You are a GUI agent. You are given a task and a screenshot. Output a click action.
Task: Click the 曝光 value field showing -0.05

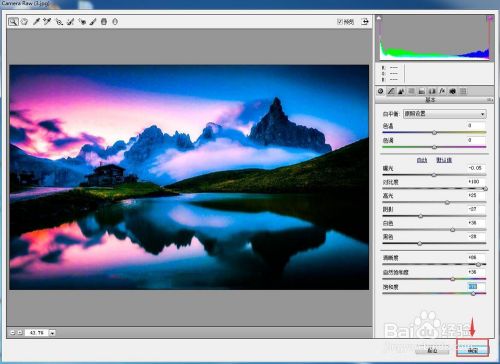point(476,168)
